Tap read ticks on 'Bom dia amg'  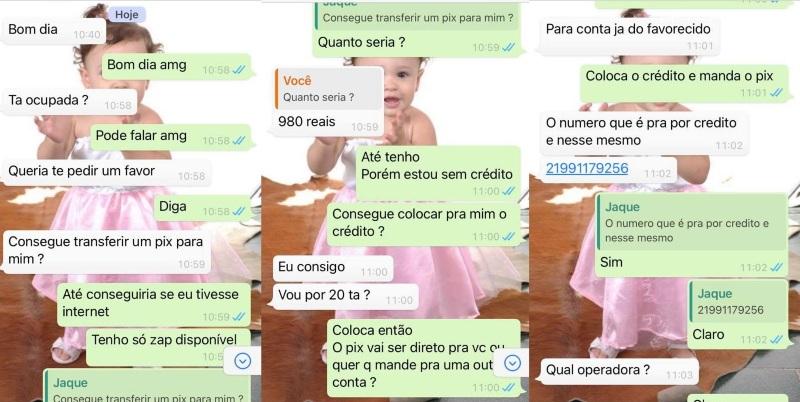pyautogui.click(x=239, y=70)
